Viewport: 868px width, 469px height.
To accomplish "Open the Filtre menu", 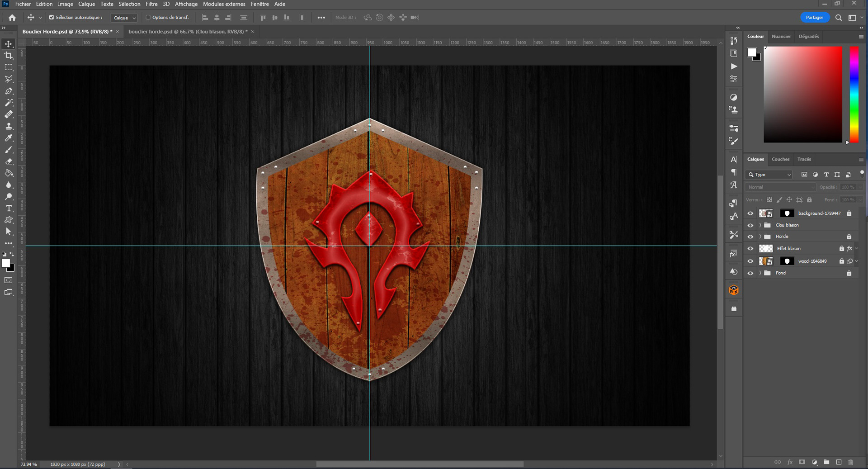I will click(x=151, y=4).
